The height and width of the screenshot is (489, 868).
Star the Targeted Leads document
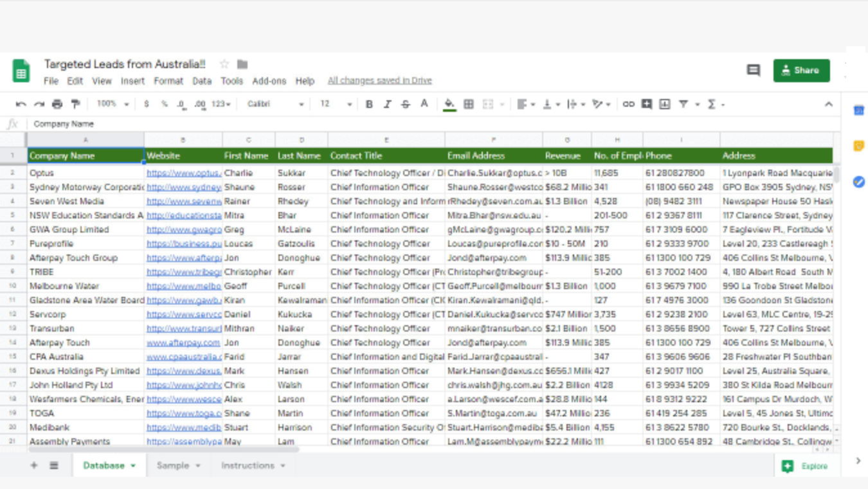224,64
